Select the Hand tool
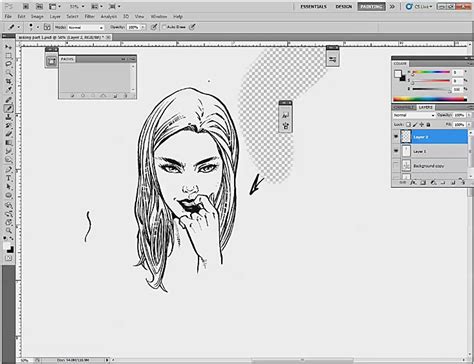This screenshot has width=474, height=364. tap(8, 222)
